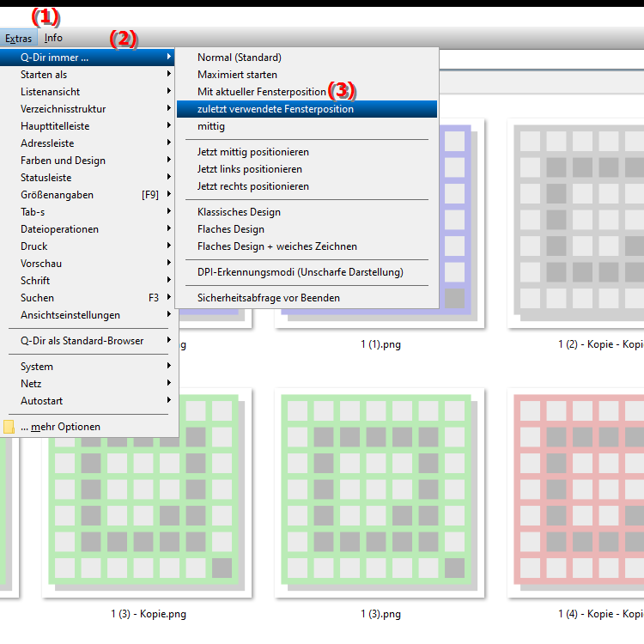Click file name 1 (1).png

pyautogui.click(x=380, y=344)
